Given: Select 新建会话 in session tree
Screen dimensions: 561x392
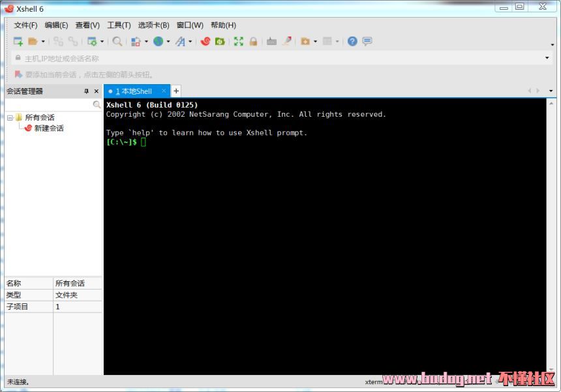Looking at the screenshot, I should (49, 128).
